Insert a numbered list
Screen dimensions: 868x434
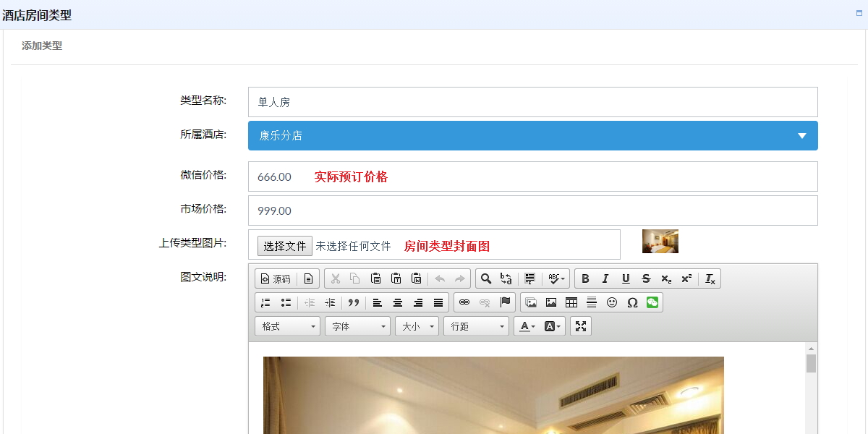[265, 302]
